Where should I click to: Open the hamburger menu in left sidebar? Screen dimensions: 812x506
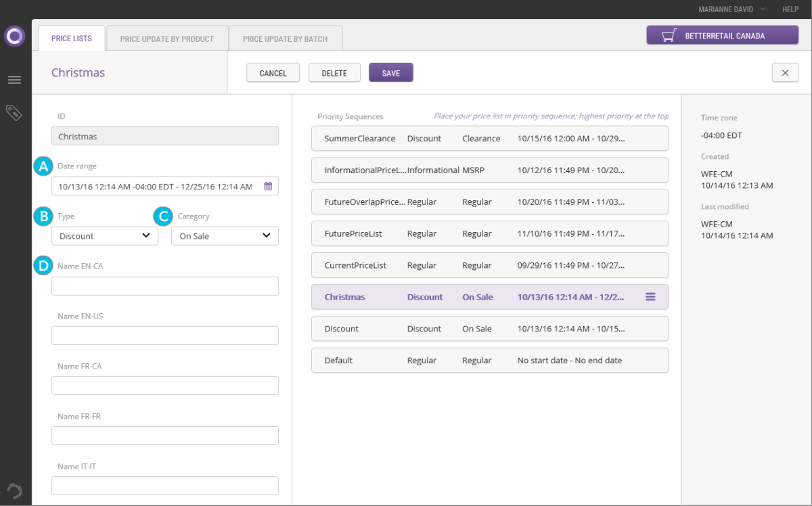click(14, 80)
